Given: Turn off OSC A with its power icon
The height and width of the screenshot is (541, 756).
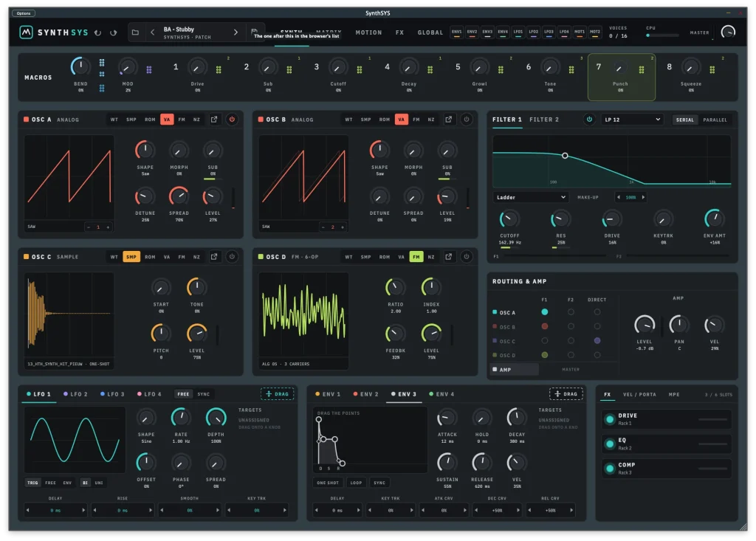Looking at the screenshot, I should 232,119.
